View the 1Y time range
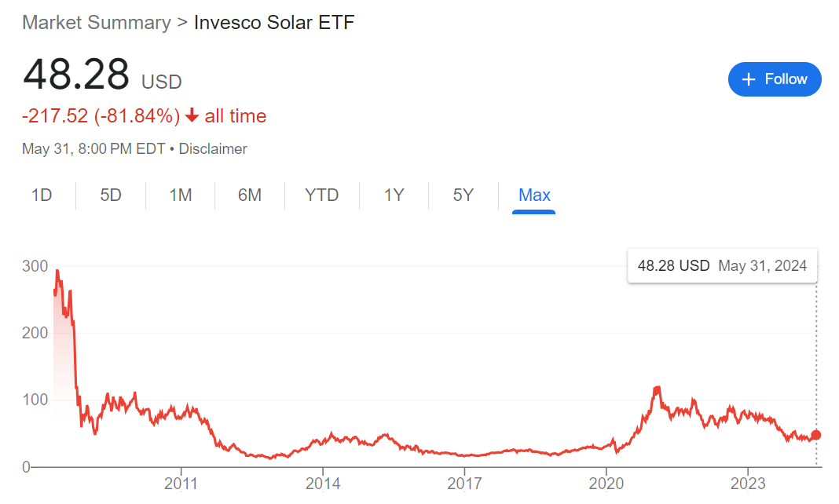839x504 pixels. pos(394,195)
